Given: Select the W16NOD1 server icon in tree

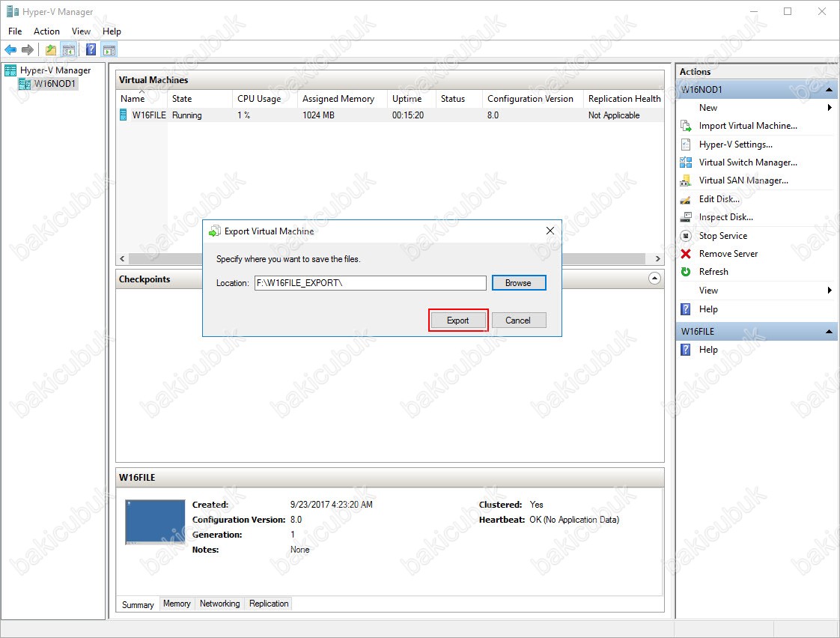Looking at the screenshot, I should pos(24,84).
